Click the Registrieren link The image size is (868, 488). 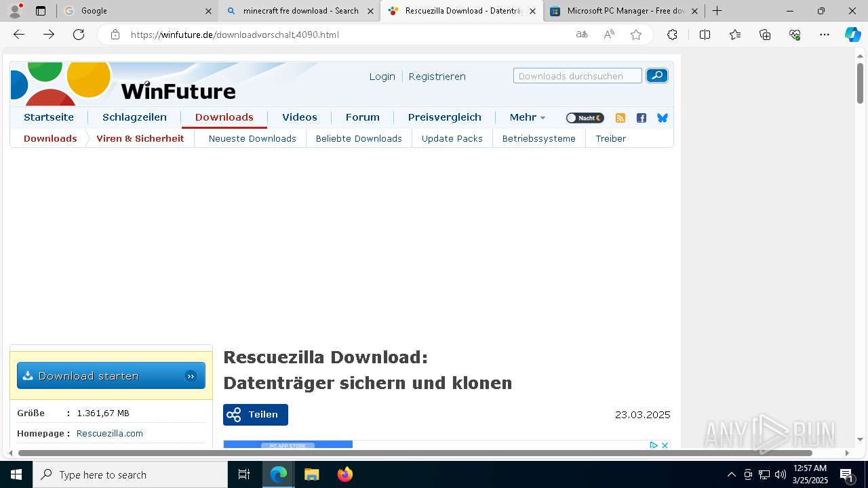(437, 77)
